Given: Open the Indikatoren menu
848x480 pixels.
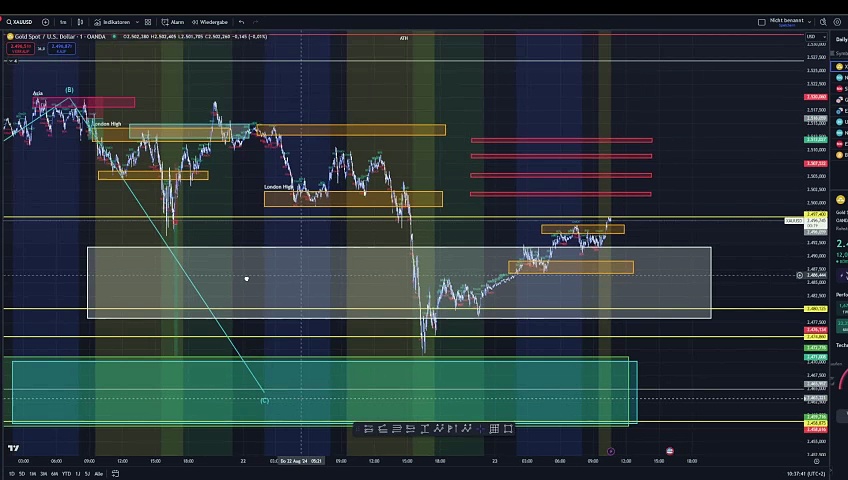Looking at the screenshot, I should [115, 21].
